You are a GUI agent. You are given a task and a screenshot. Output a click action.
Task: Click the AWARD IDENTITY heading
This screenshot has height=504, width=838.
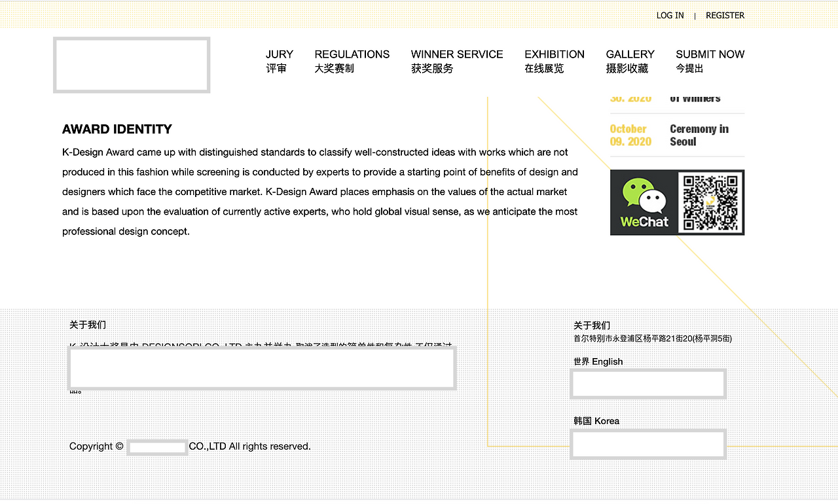tap(117, 129)
